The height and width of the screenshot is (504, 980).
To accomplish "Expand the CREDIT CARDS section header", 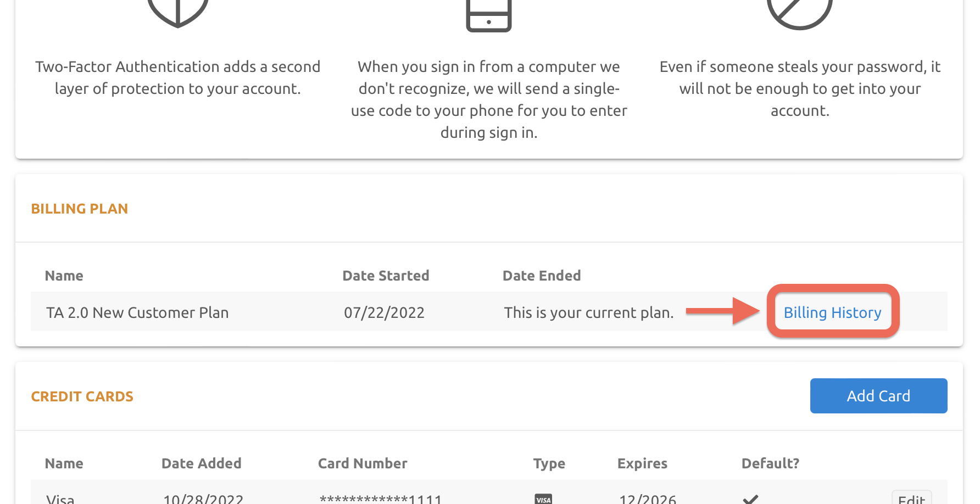I will click(82, 396).
